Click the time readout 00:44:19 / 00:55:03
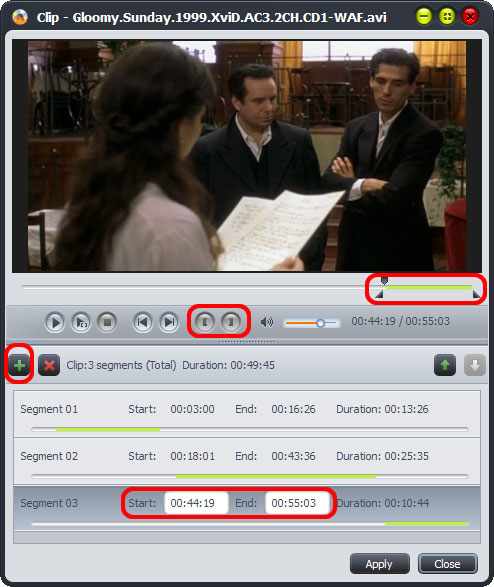This screenshot has height=587, width=494. (x=400, y=321)
